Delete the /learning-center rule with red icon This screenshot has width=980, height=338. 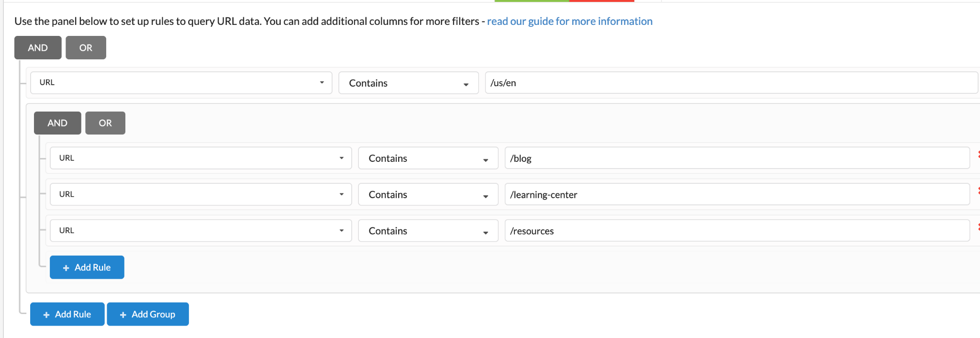point(979,191)
